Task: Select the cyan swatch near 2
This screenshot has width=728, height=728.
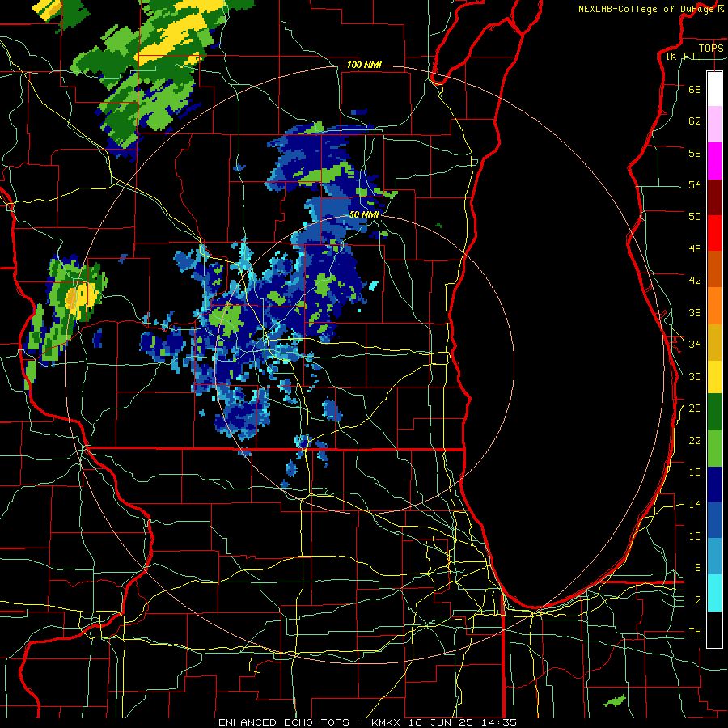Action: [714, 593]
